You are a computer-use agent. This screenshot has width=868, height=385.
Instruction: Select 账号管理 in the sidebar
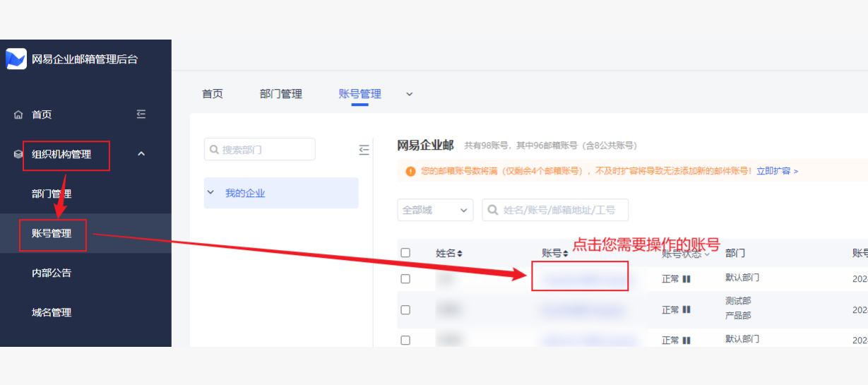point(52,233)
